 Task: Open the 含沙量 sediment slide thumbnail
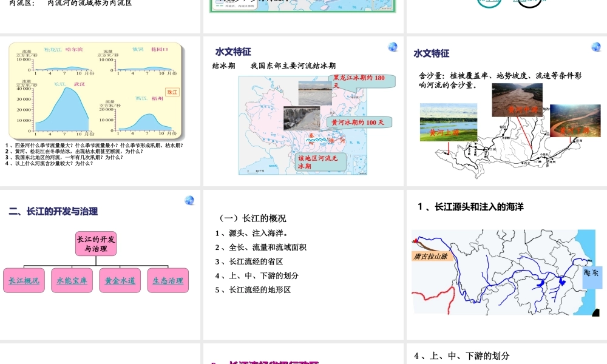click(x=507, y=112)
